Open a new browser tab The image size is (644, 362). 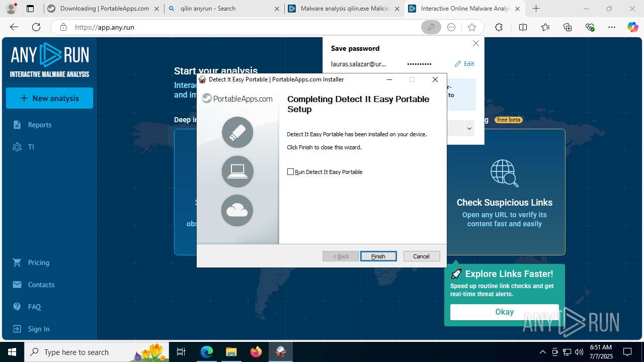tap(536, 9)
